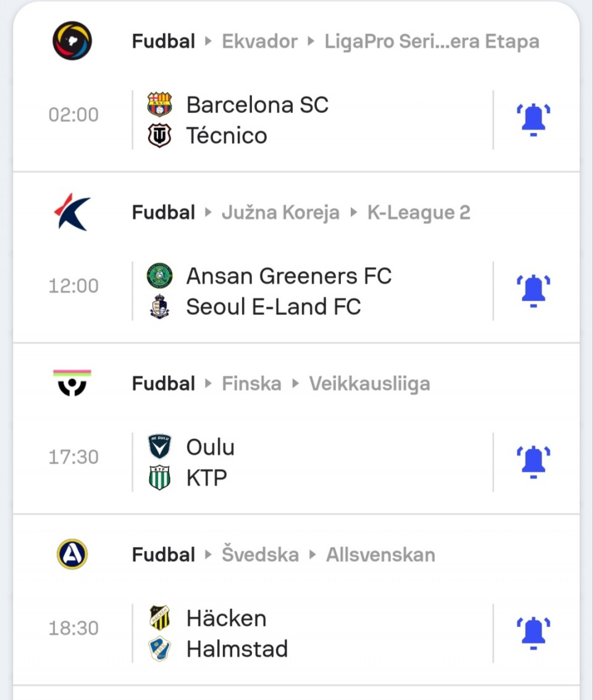Enable alert bell for Häcken vs Halmstad
593x700 pixels.
pyautogui.click(x=533, y=633)
